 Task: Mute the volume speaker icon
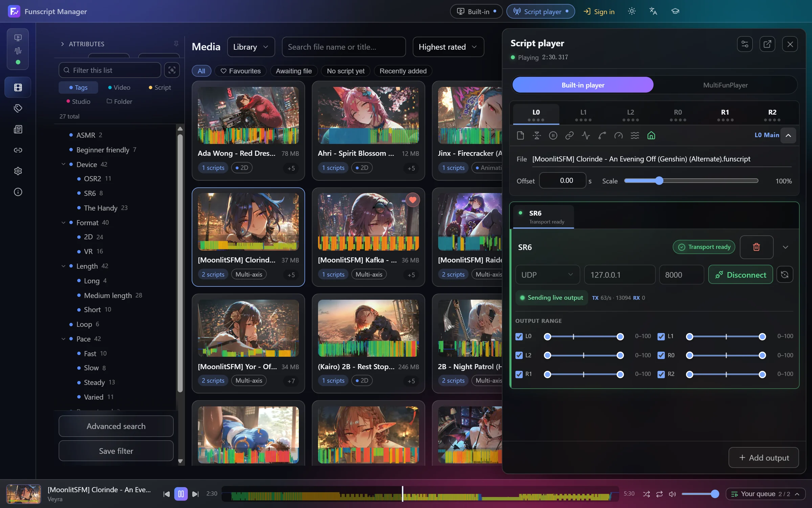[672, 494]
